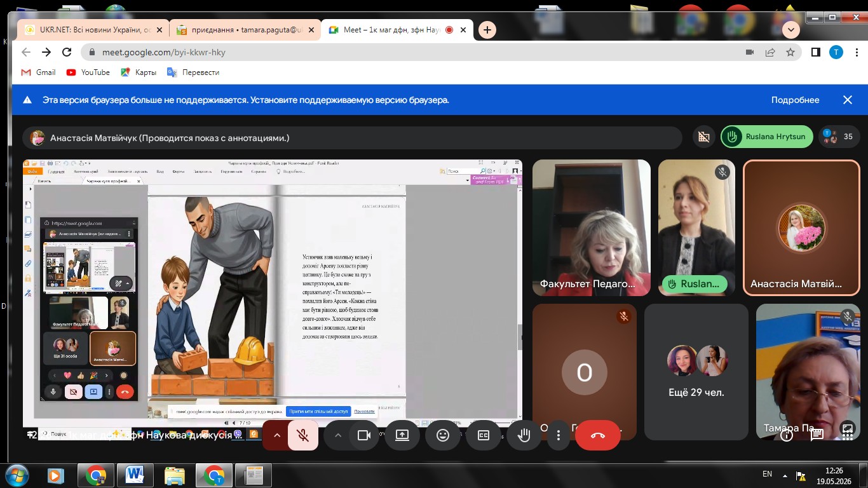Raise your hand in the meeting
Viewport: 868px width, 488px height.
524,435
